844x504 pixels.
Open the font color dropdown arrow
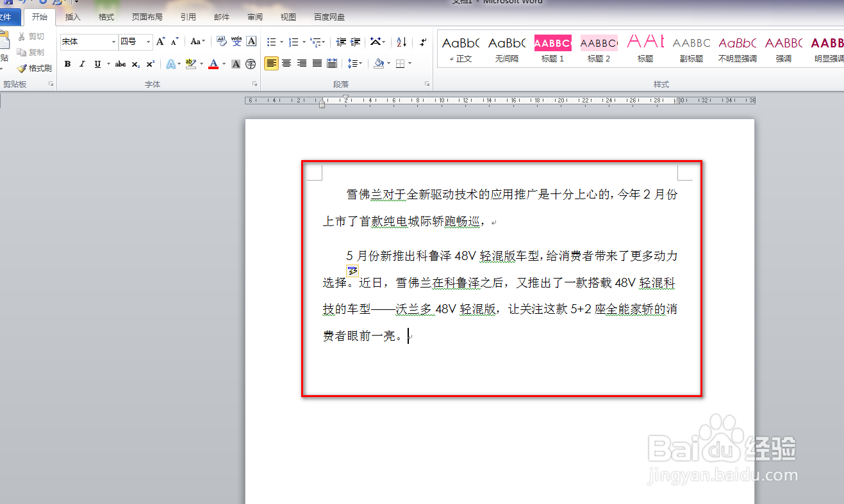click(x=224, y=64)
